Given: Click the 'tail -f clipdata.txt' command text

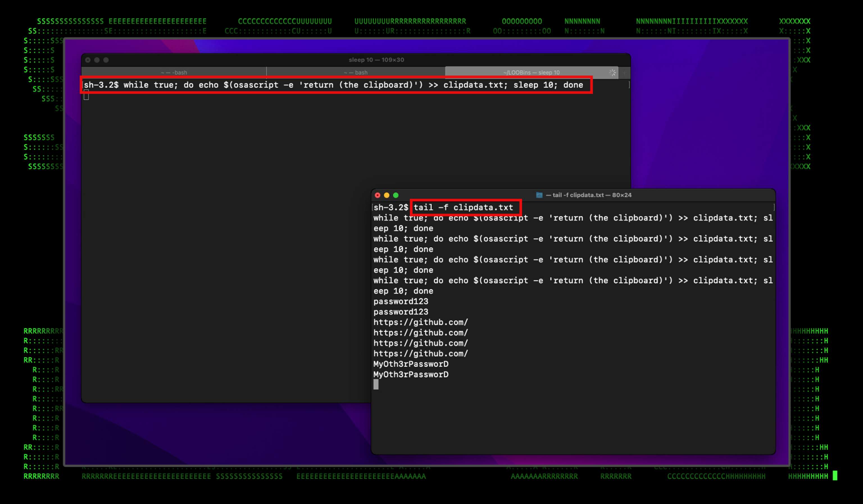Looking at the screenshot, I should point(463,207).
